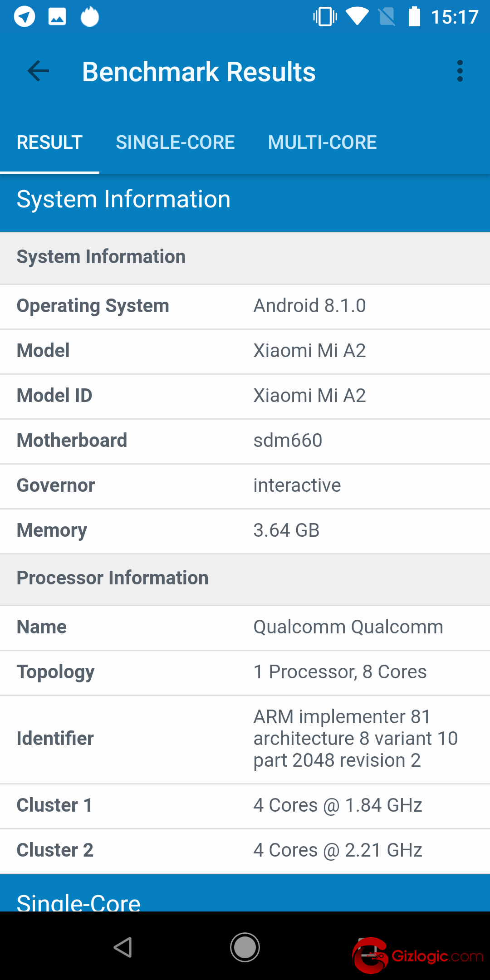Tap the Gizlogic.com watermark logo
The width and height of the screenshot is (490, 980).
click(x=417, y=955)
